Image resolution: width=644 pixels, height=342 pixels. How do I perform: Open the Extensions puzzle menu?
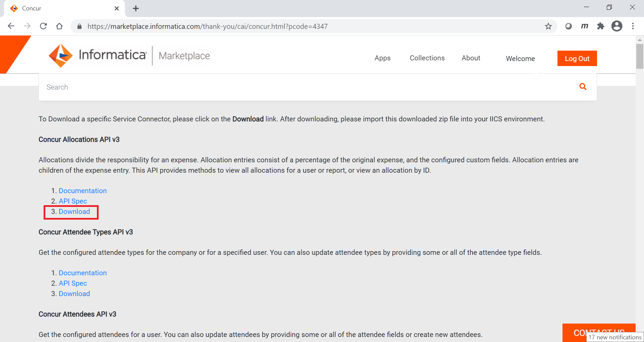click(601, 26)
